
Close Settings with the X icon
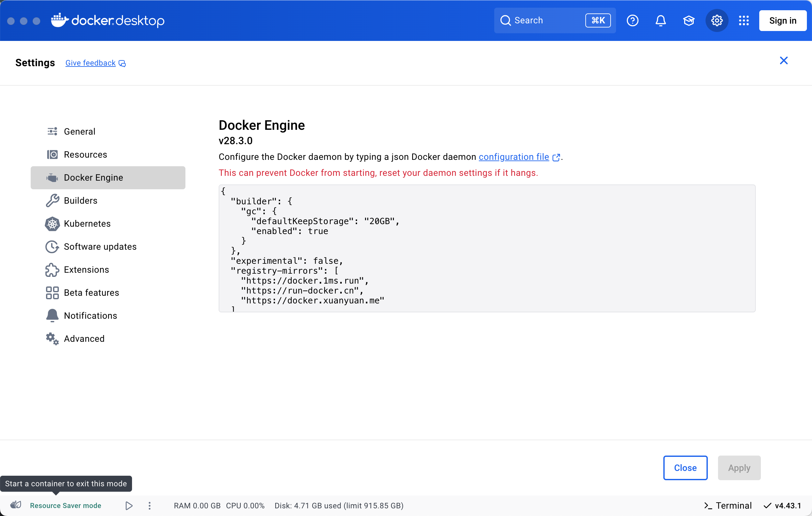783,60
